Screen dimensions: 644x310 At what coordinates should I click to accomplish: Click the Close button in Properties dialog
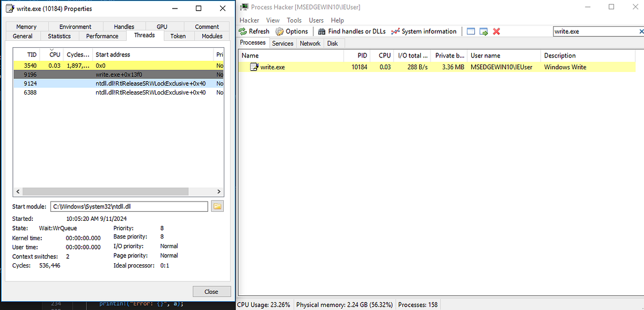pos(211,291)
